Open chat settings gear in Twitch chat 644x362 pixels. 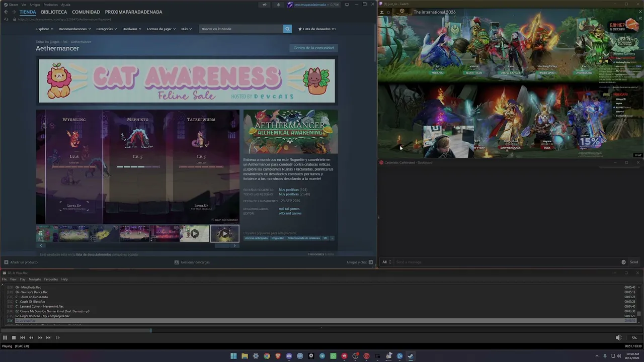(x=623, y=262)
